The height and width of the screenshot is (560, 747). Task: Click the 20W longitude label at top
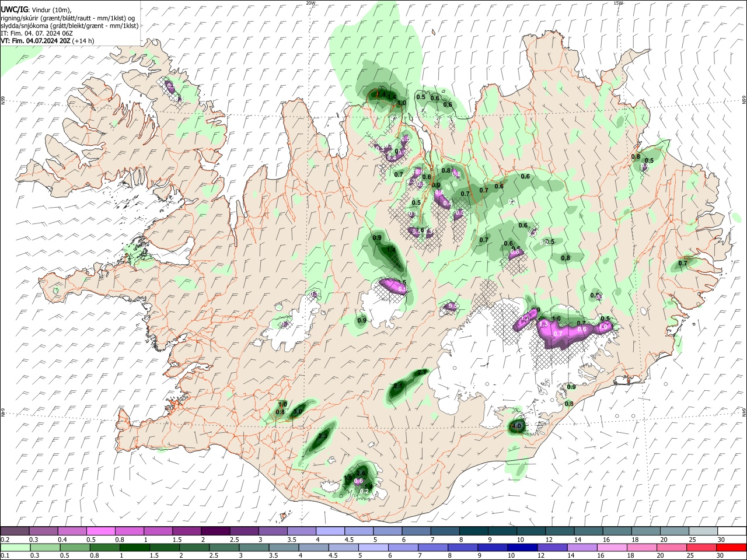[310, 2]
